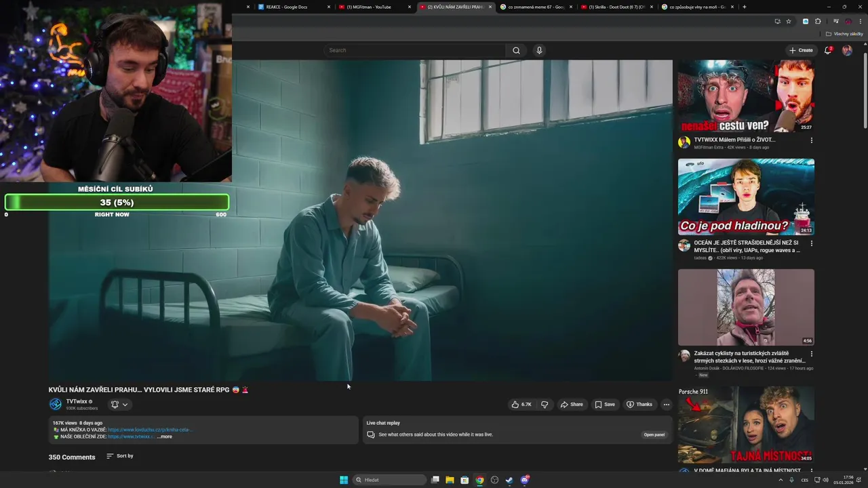Open Antonín Dolák channel avatar
The height and width of the screenshot is (488, 868).
coord(684,356)
